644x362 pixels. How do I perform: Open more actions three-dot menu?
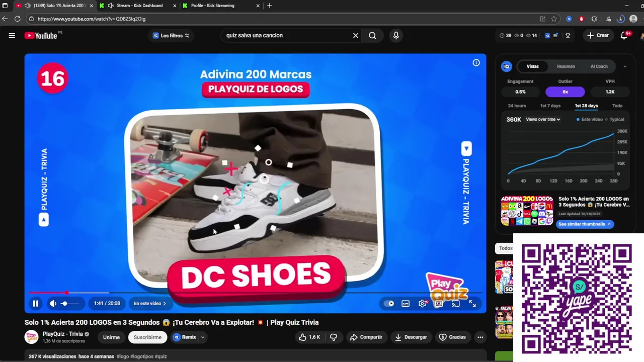coord(480,337)
